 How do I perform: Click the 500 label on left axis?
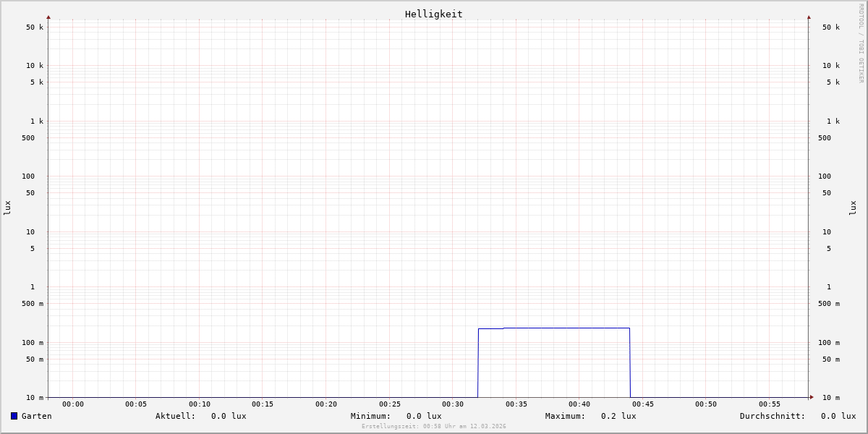(x=28, y=138)
